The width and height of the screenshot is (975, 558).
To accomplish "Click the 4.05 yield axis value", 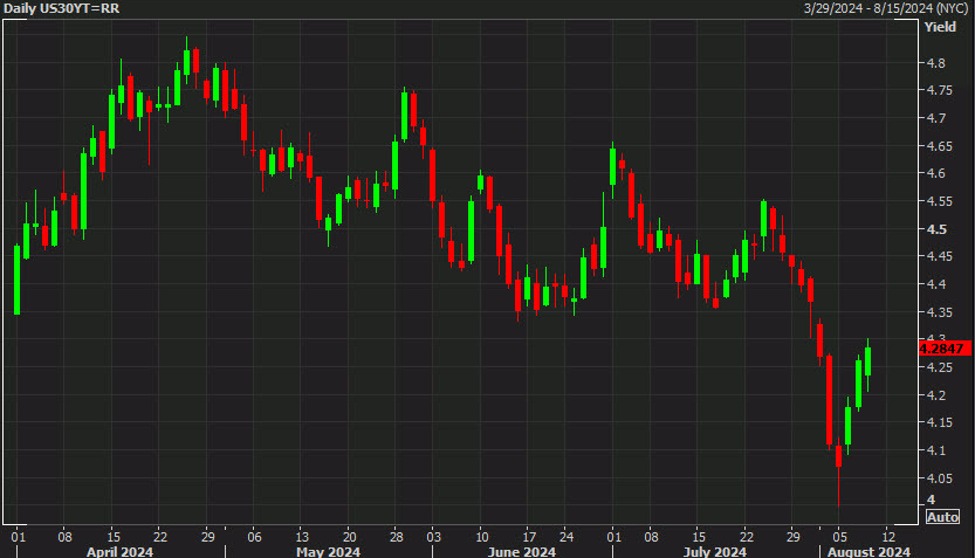I will [x=939, y=478].
